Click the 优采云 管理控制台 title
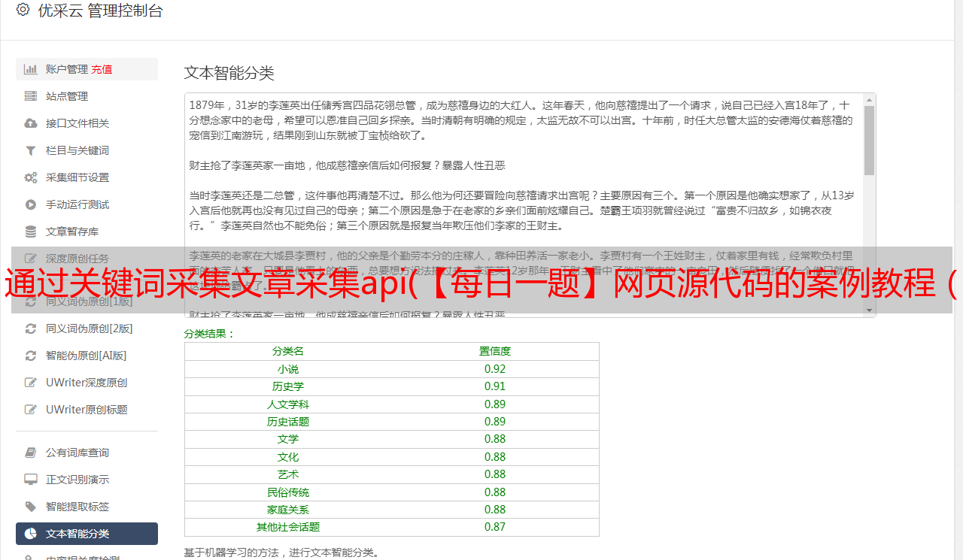This screenshot has width=963, height=560. click(100, 11)
